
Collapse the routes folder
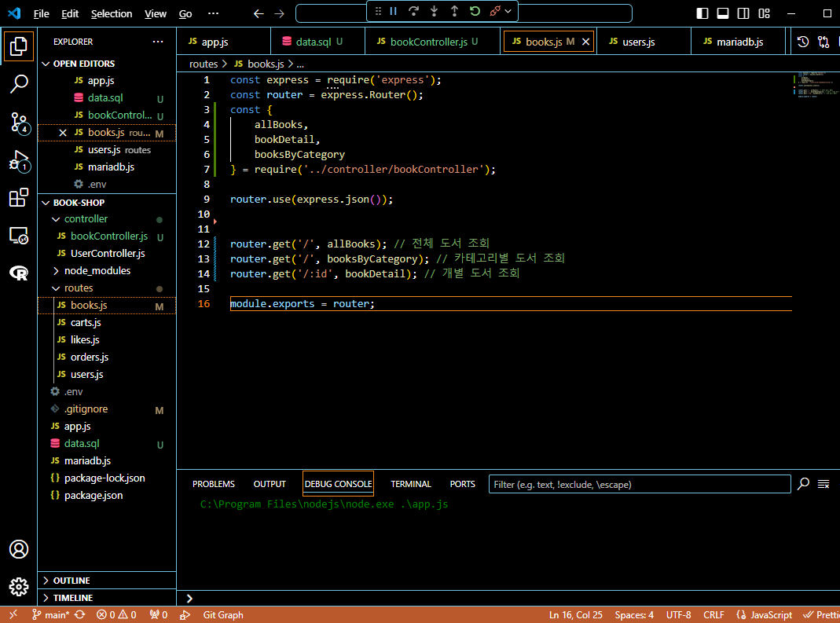(x=107, y=288)
